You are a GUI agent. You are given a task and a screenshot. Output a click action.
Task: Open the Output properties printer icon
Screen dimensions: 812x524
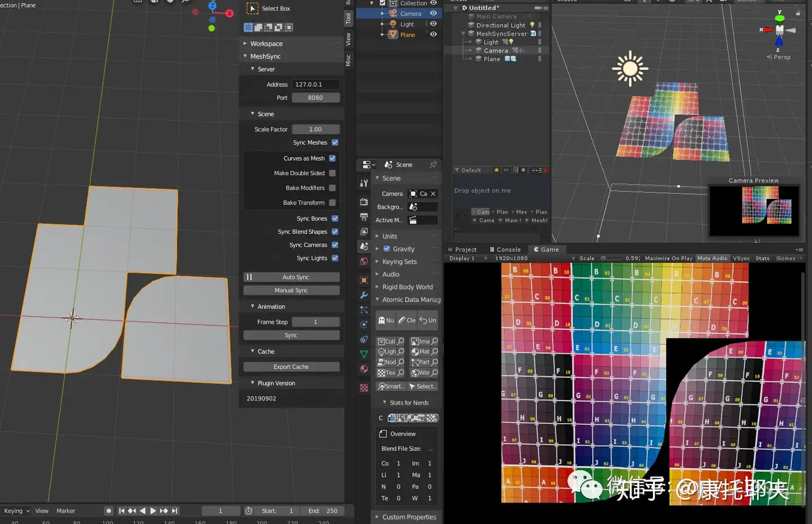tap(364, 216)
